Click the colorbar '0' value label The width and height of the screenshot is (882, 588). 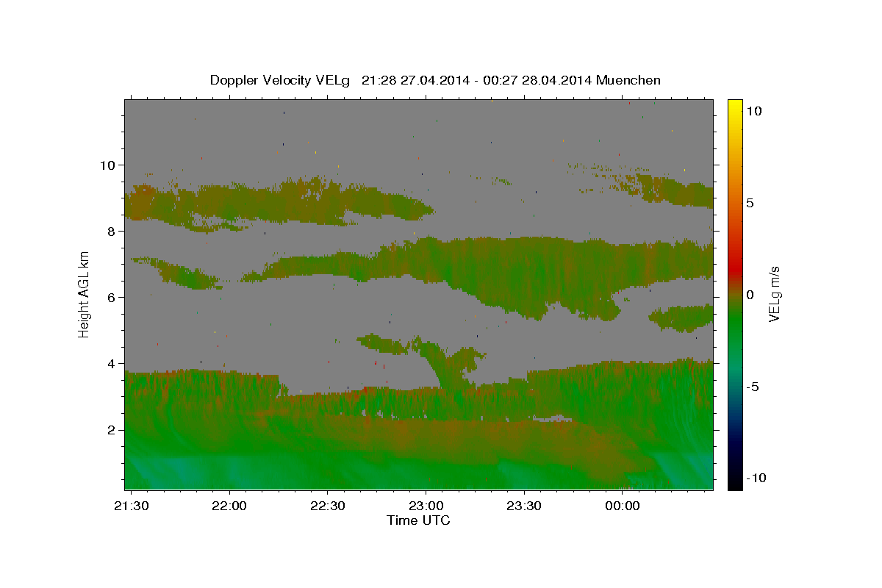pos(750,295)
